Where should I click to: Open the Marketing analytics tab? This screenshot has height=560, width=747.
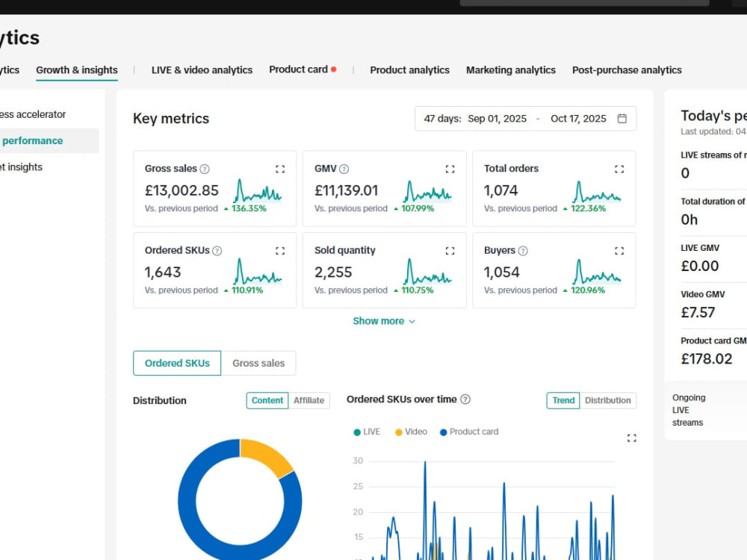(x=511, y=70)
